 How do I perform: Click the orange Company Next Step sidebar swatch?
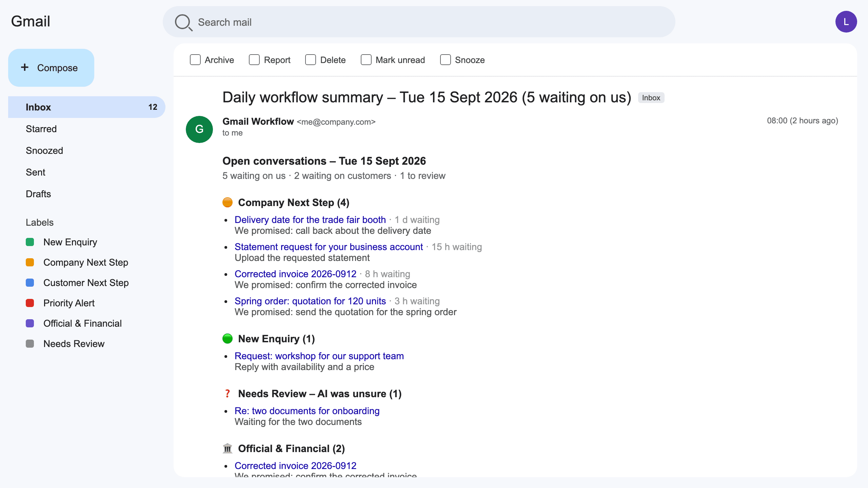pyautogui.click(x=30, y=262)
